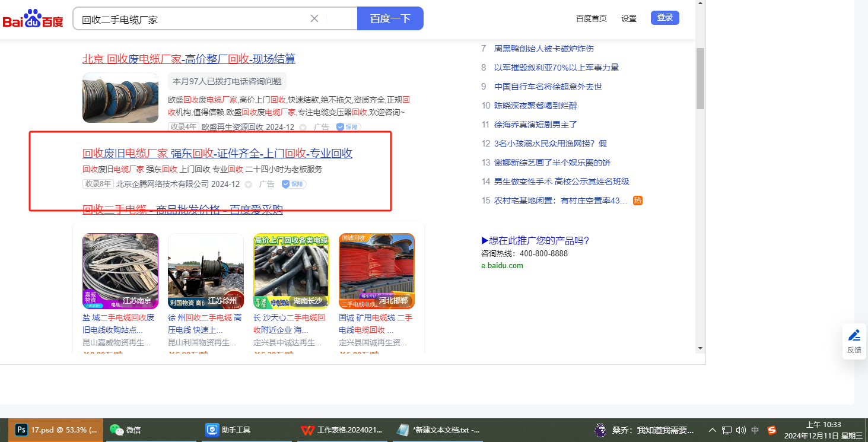This screenshot has height=442, width=868.
Task: Open hot search 谢娜新综艺画了半个娱乐圈的饼
Action: [552, 163]
